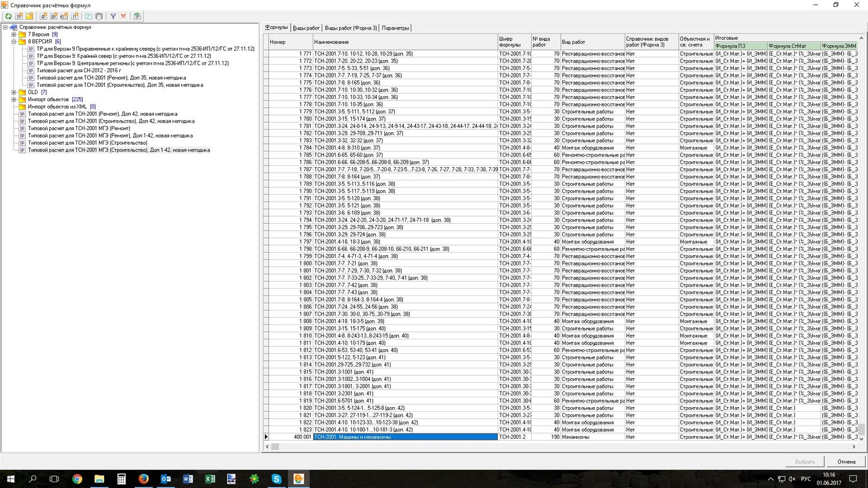Open Windows Start menu
Screen dimensions: 868x488
[10, 479]
